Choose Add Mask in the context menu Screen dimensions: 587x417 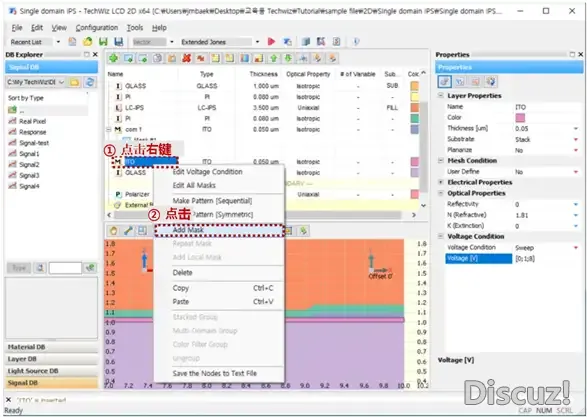point(219,230)
